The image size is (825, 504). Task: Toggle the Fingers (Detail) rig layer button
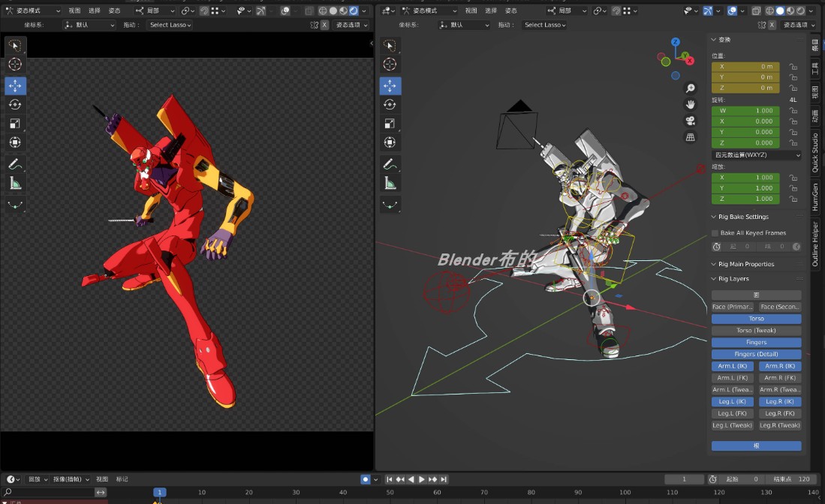757,354
